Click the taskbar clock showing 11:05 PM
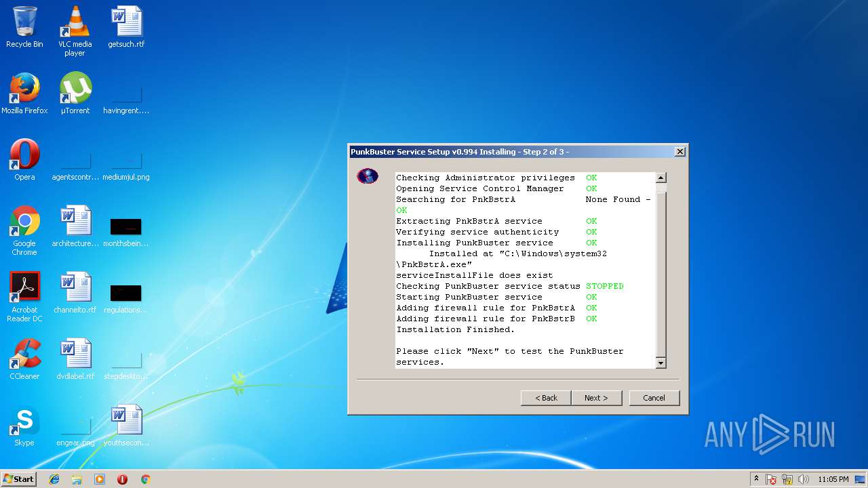868x488 pixels. [x=833, y=479]
